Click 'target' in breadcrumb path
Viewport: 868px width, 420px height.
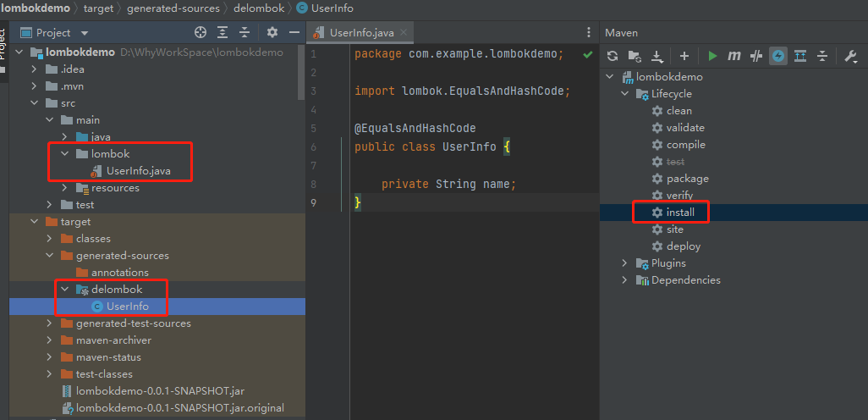coord(98,8)
